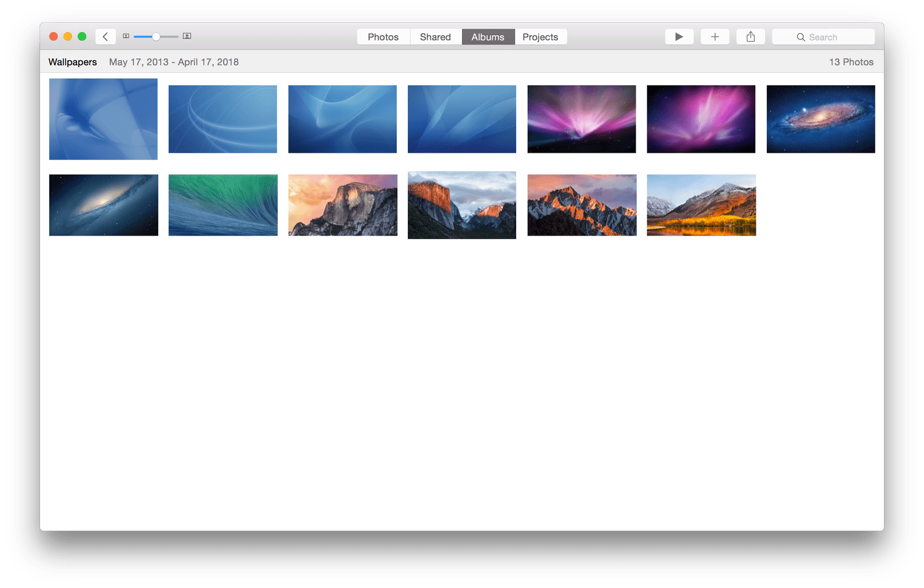This screenshot has width=924, height=588.
Task: Select the first blue Aqua wallpaper thumbnail
Action: tap(103, 119)
